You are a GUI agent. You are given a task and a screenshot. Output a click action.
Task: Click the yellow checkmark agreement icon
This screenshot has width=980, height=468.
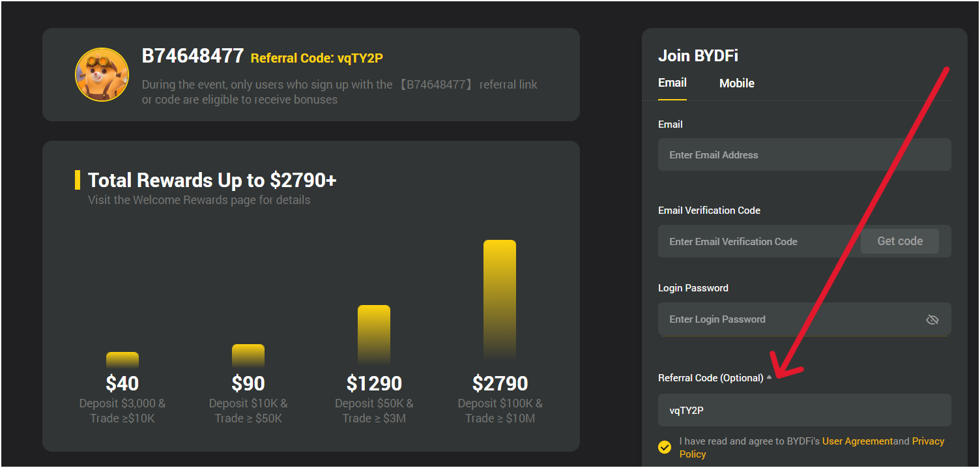tap(664, 447)
